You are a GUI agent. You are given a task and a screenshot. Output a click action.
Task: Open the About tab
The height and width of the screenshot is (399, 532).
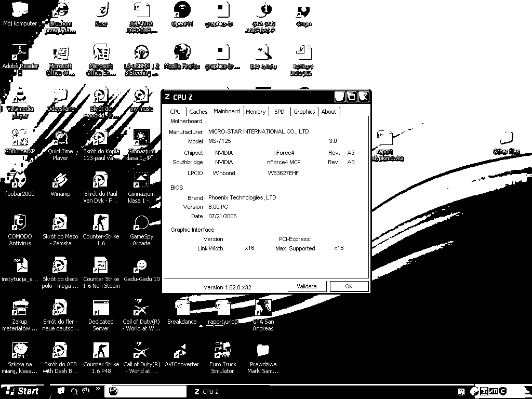coord(328,112)
